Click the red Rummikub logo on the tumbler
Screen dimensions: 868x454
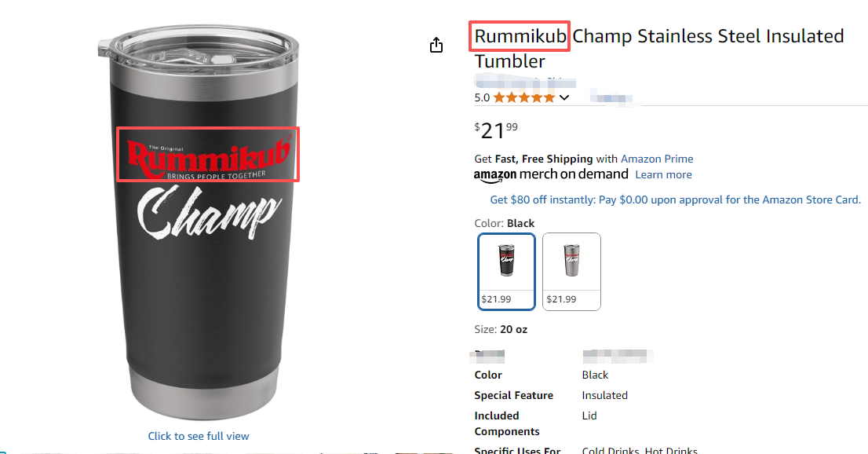[207, 156]
